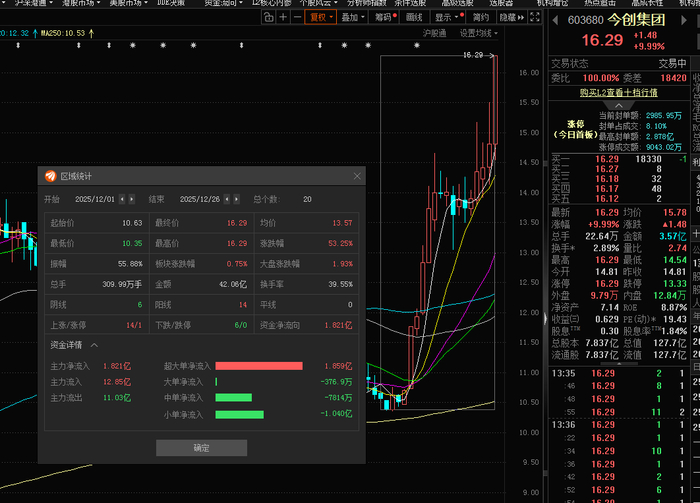
Task: Click the 金额 value 42.08亿
Action: click(x=233, y=284)
